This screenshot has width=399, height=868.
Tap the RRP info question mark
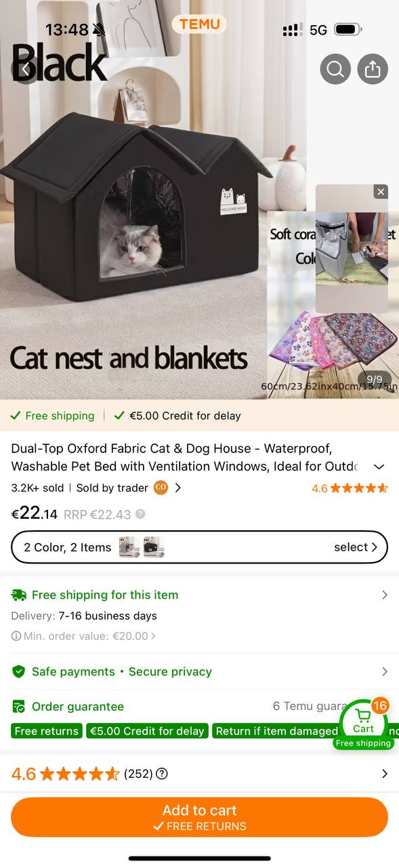point(140,514)
